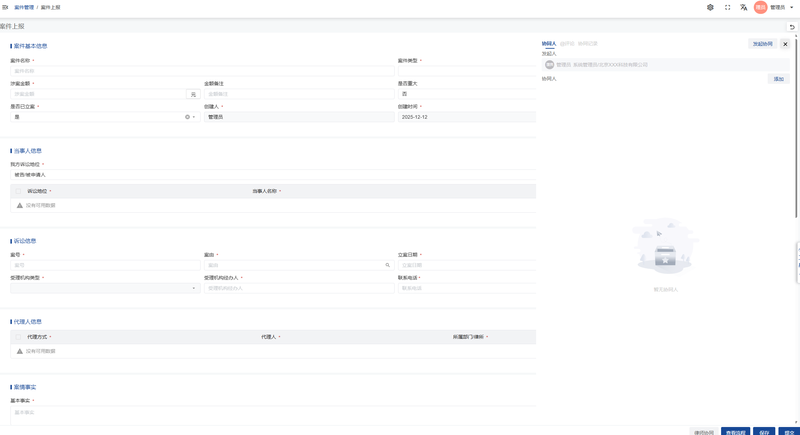
Task: Open the settings gear icon
Action: [710, 8]
